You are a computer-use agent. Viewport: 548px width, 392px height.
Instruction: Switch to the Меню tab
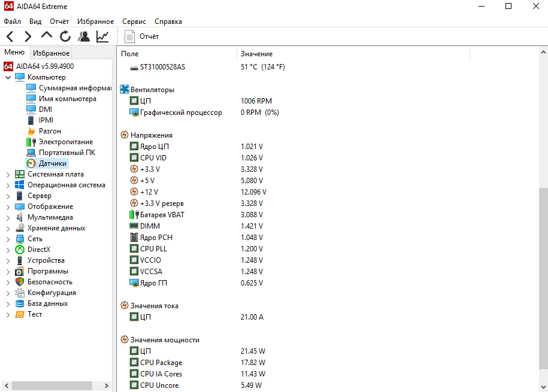pos(14,52)
